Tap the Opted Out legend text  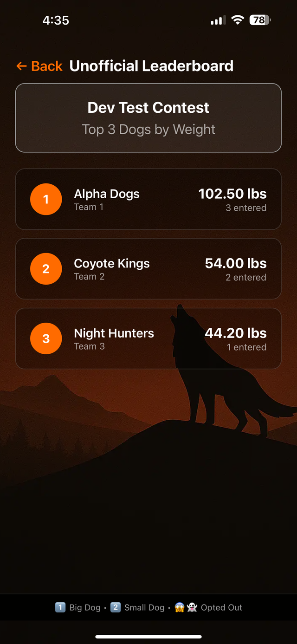coord(221,607)
